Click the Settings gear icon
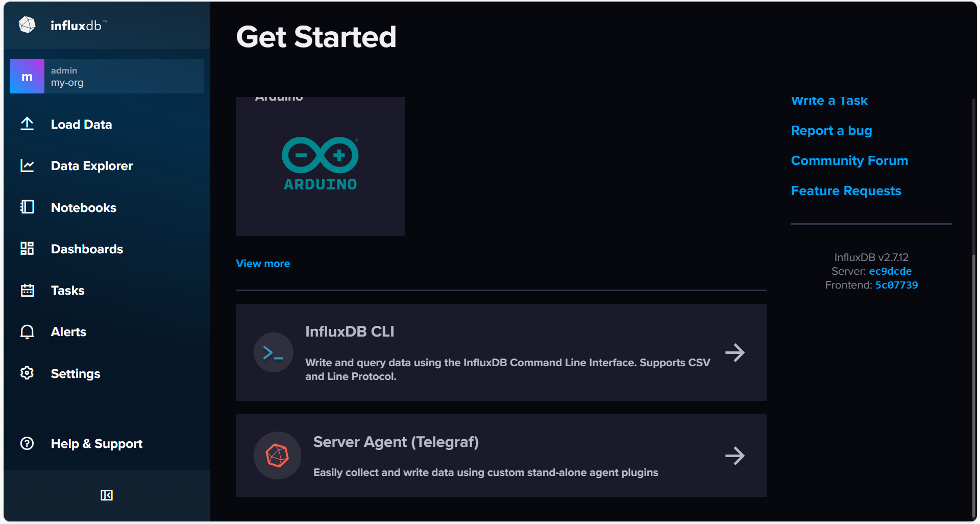Viewport: 980px width, 524px height. (x=27, y=373)
